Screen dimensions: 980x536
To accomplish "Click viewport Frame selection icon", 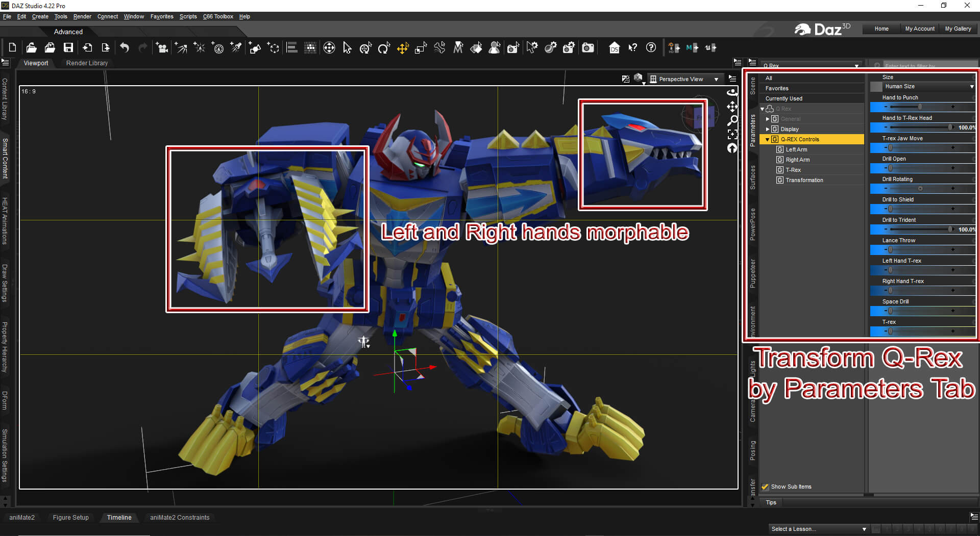I will [x=732, y=134].
